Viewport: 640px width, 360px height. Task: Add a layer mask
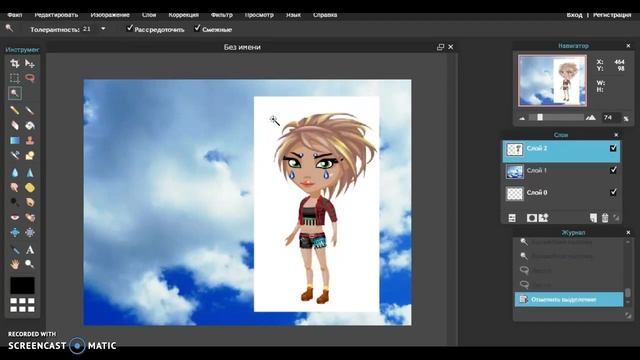[x=531, y=218]
